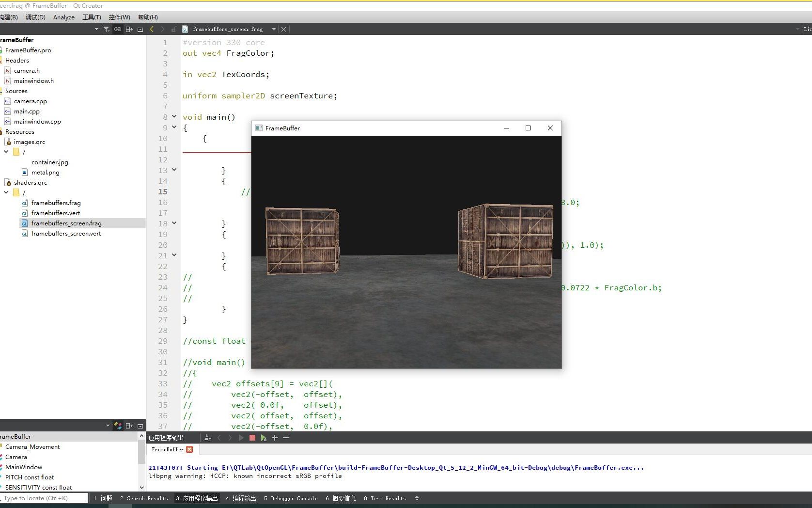The width and height of the screenshot is (812, 508).
Task: Select Camera_Movement in class view
Action: pyautogui.click(x=32, y=446)
